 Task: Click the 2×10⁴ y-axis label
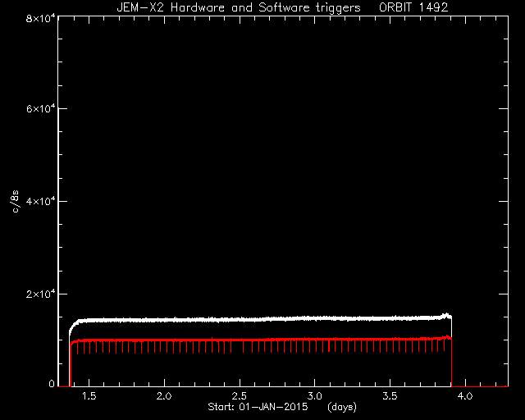pyautogui.click(x=40, y=294)
